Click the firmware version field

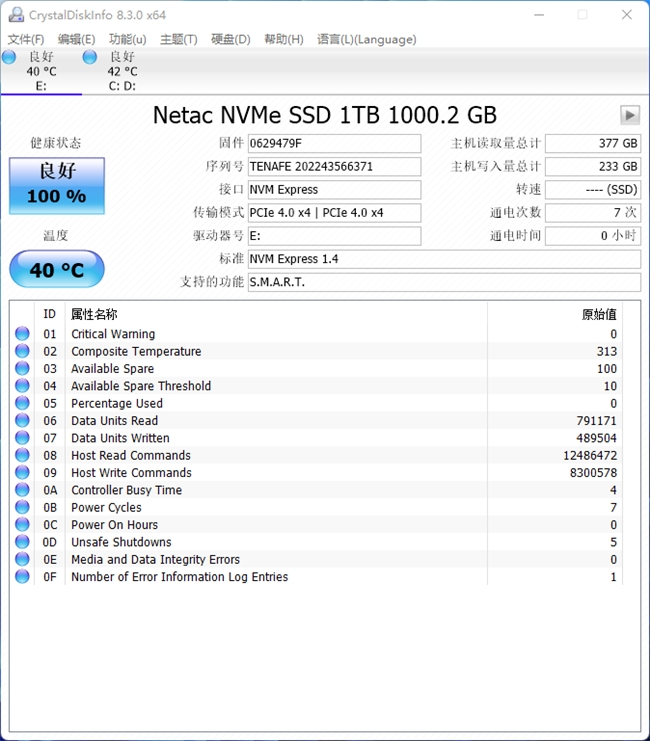pyautogui.click(x=334, y=144)
